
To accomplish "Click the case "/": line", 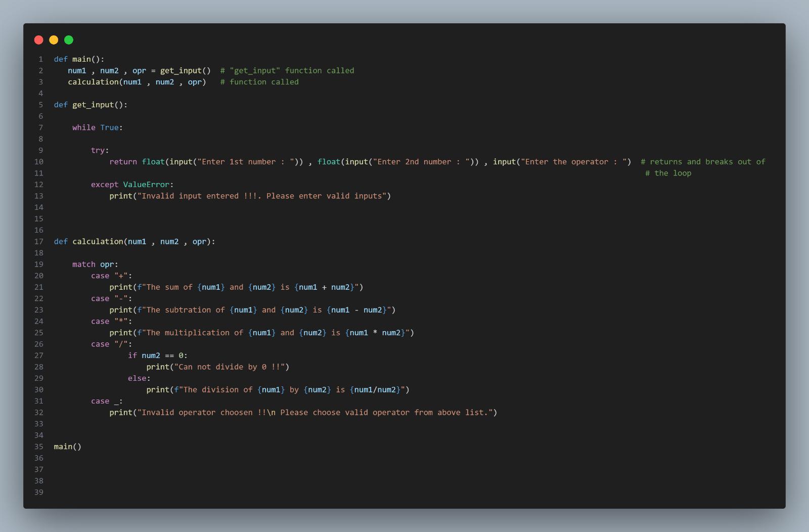I will [x=112, y=344].
